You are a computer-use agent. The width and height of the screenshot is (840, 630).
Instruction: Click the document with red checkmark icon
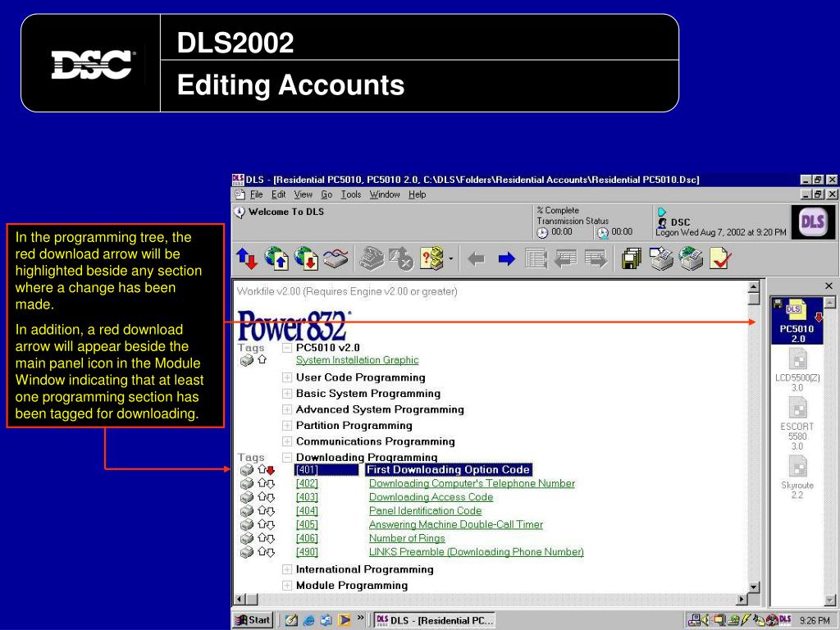(x=720, y=258)
